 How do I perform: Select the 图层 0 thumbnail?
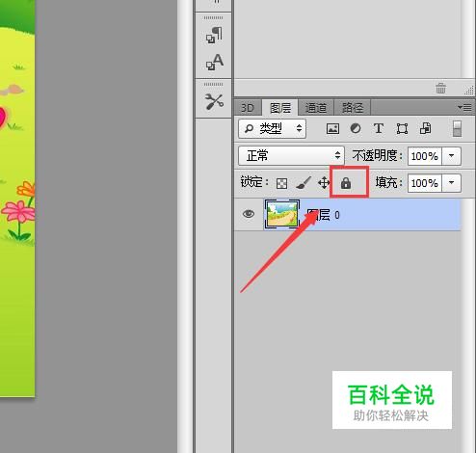(282, 214)
